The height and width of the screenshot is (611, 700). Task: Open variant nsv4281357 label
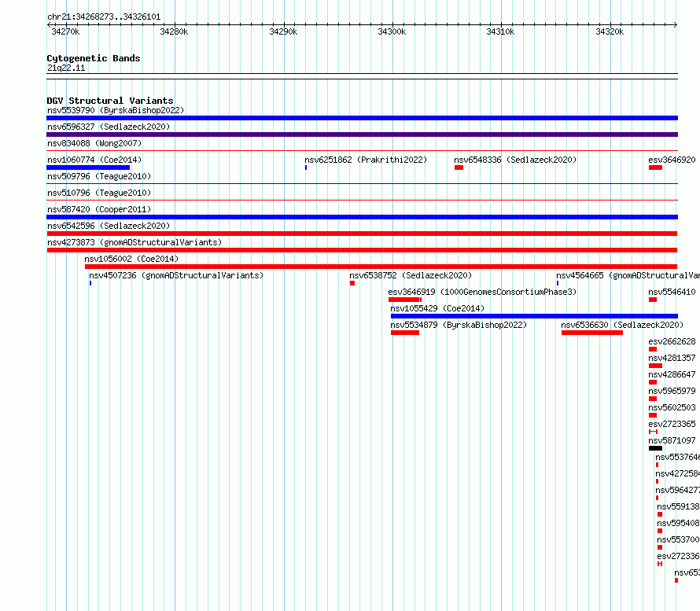point(672,358)
